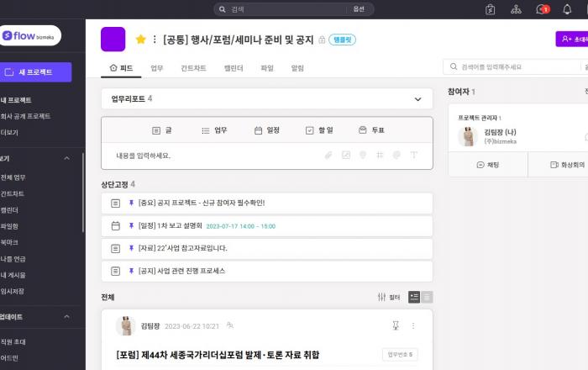Collapse the Update section chevron
The width and height of the screenshot is (588, 370).
(x=66, y=317)
